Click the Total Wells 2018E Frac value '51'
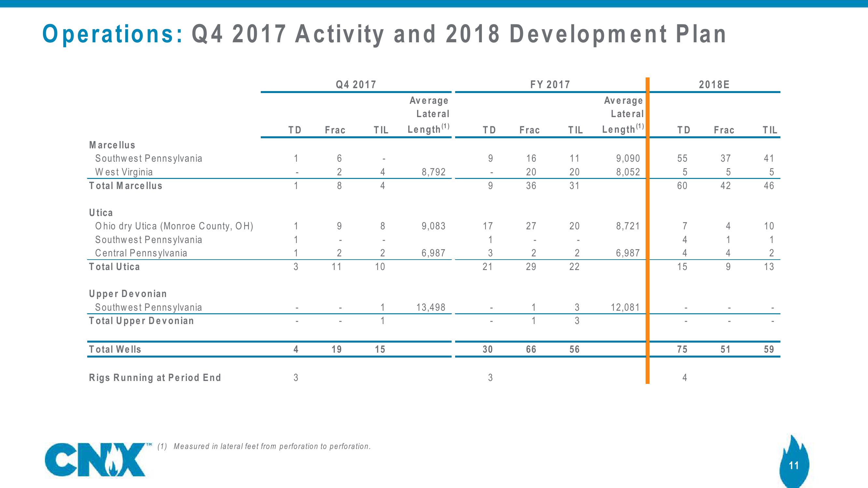This screenshot has height=488, width=868. (725, 349)
